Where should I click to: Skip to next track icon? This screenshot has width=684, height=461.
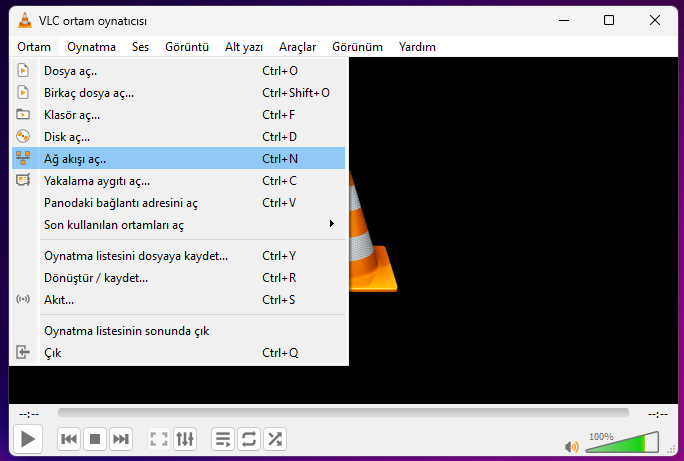click(121, 439)
